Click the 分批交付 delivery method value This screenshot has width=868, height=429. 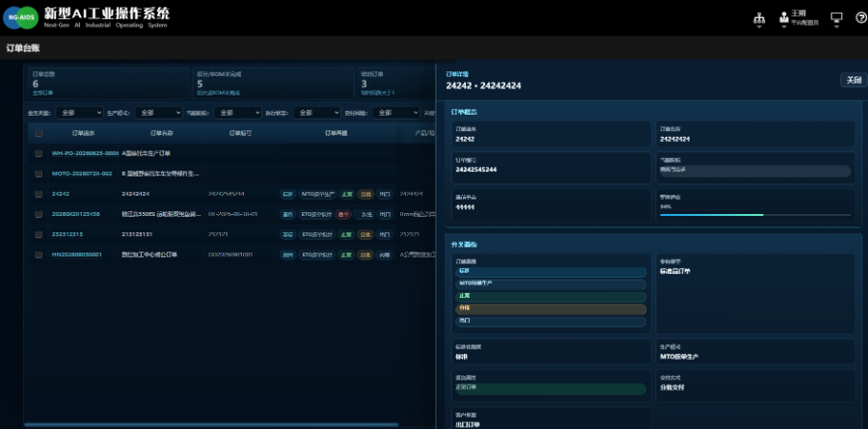tap(672, 388)
